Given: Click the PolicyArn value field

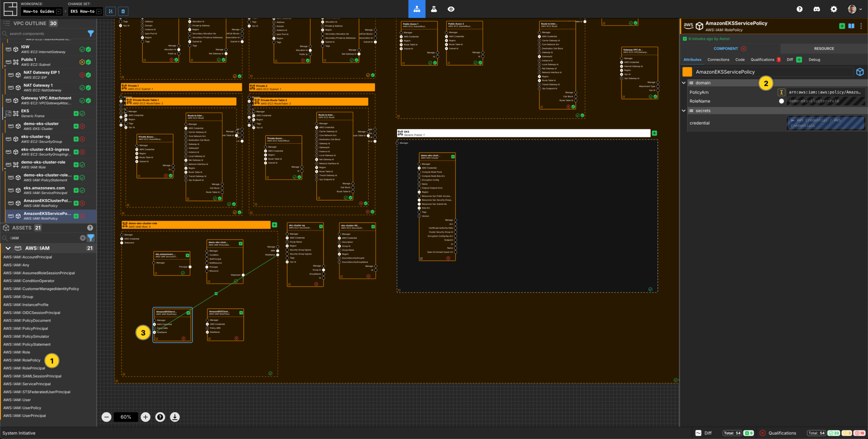Looking at the screenshot, I should [826, 92].
